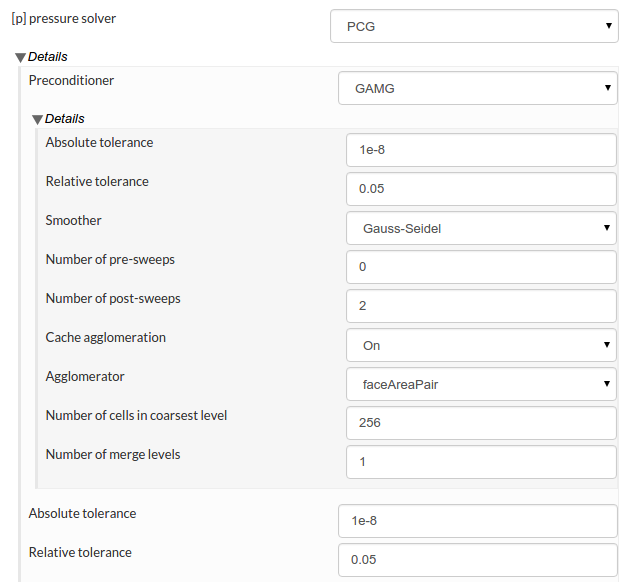
Task: Collapse the pressure solver Details section
Action: click(x=21, y=57)
